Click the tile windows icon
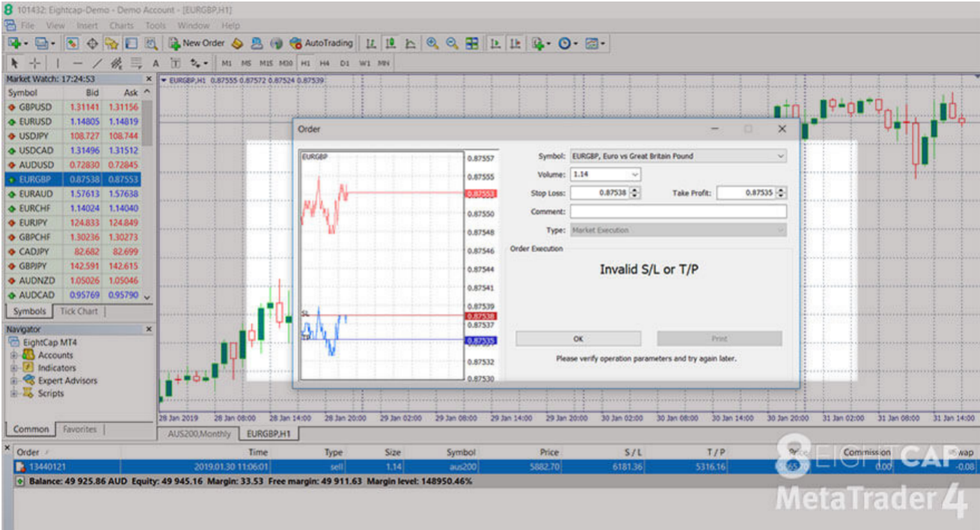The height and width of the screenshot is (530, 980). coord(472,44)
